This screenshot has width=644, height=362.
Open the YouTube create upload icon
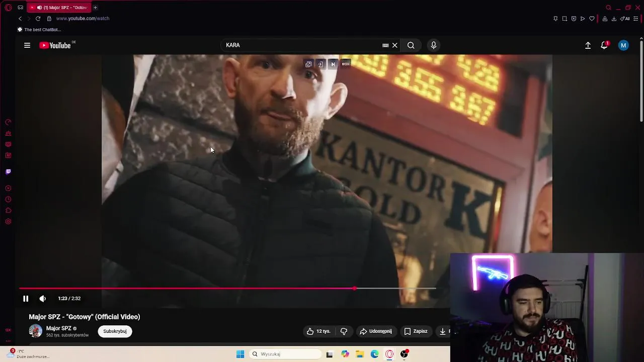coord(588,45)
